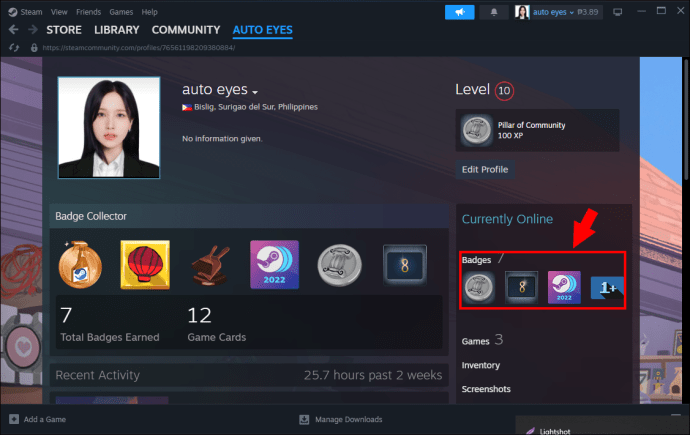
Task: Open the Games menu
Action: (121, 12)
